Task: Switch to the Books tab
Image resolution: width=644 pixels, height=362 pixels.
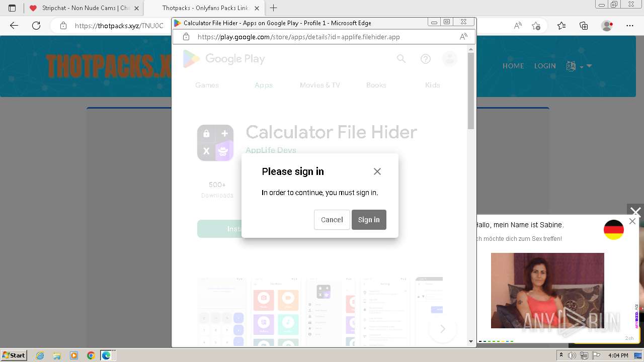Action: click(x=376, y=85)
